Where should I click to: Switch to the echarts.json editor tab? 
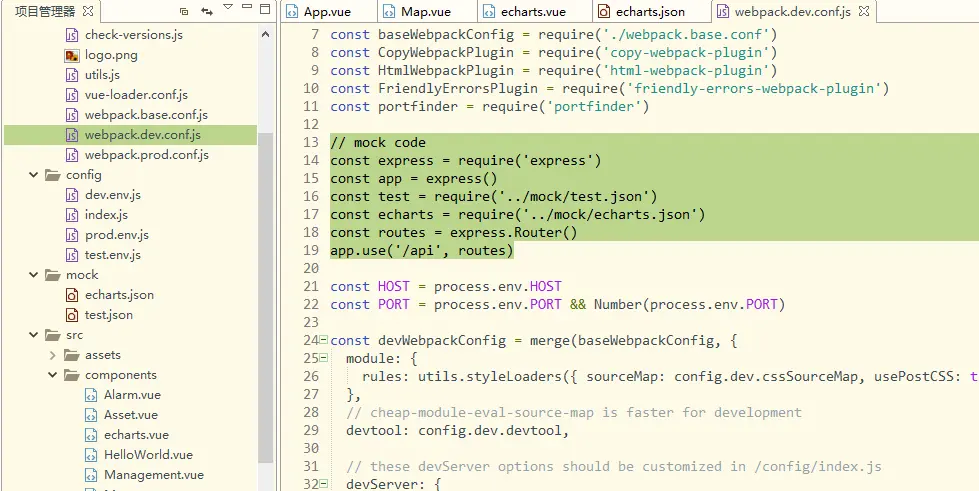(650, 12)
